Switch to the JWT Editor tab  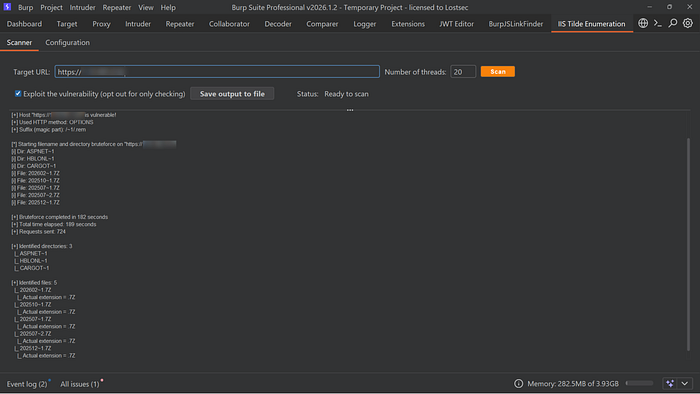456,24
